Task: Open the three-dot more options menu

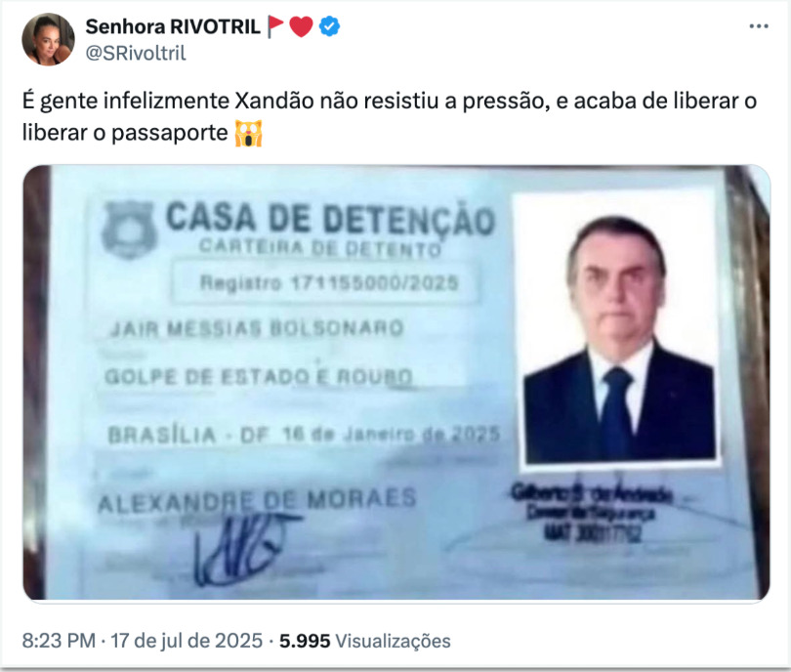Action: [759, 26]
